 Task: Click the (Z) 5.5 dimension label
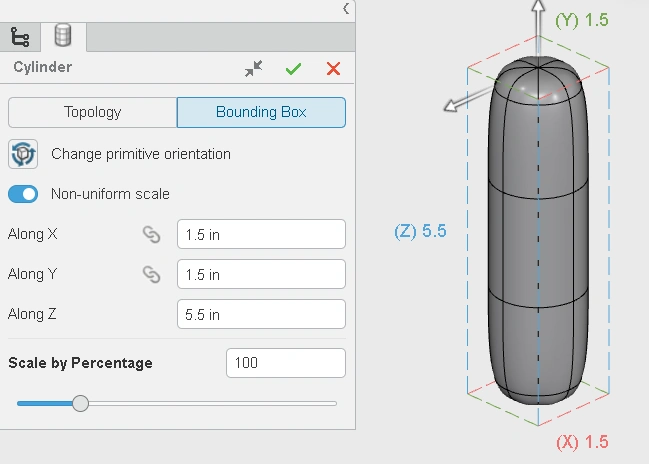click(420, 231)
